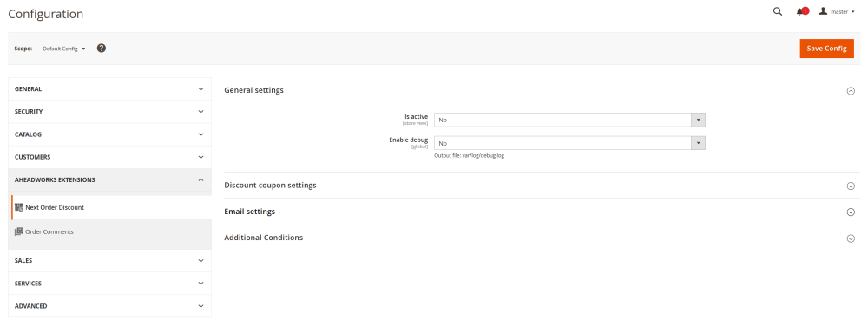868x326 pixels.
Task: Click the Email settings heading
Action: coord(250,212)
